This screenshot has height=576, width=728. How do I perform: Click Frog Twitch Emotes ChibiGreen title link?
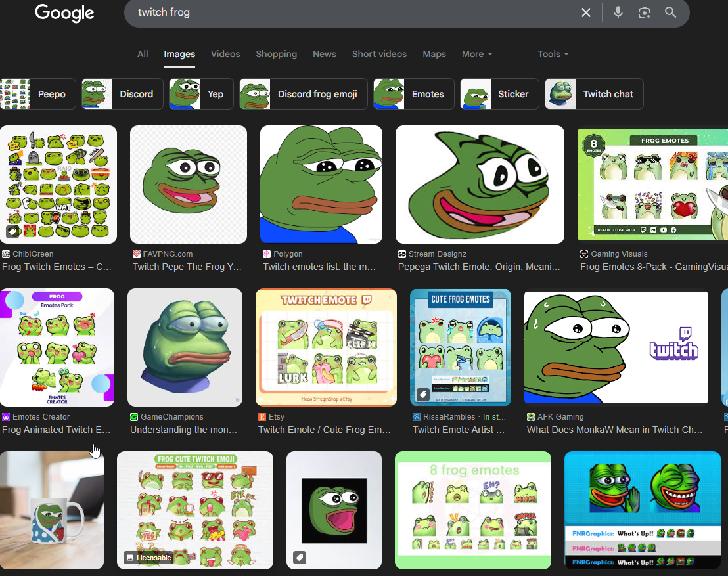click(x=57, y=267)
